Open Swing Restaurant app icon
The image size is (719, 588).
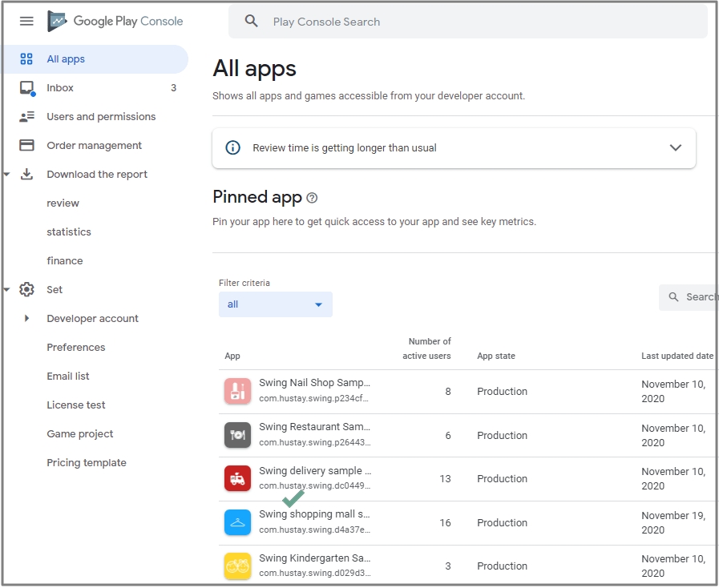(237, 435)
